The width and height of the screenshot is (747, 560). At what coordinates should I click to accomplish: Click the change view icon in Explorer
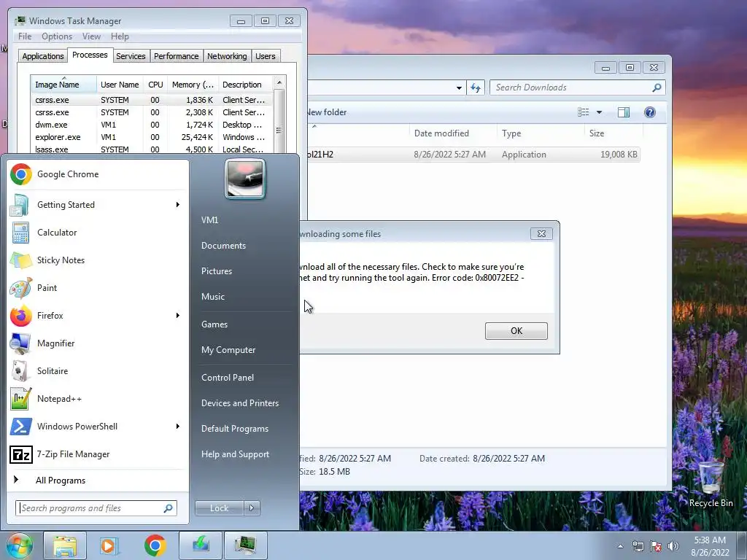[x=583, y=112]
